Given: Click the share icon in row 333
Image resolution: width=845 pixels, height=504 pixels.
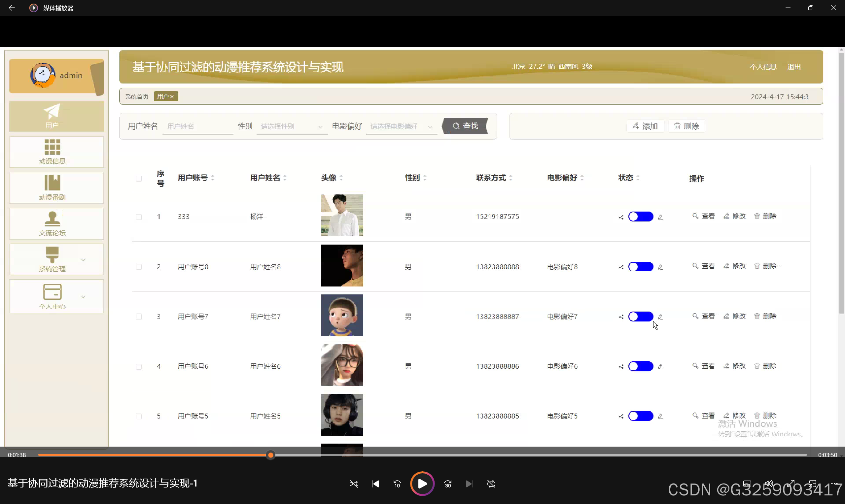Looking at the screenshot, I should point(621,217).
